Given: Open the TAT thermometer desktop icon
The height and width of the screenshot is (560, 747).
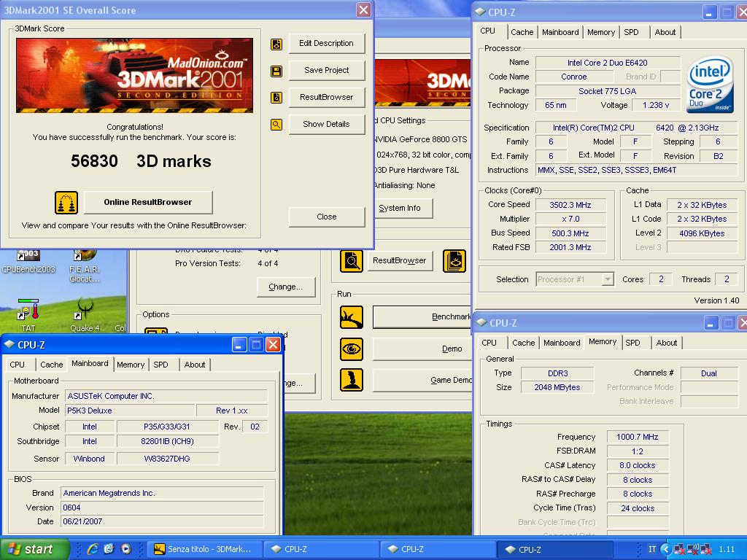Looking at the screenshot, I should tap(28, 314).
